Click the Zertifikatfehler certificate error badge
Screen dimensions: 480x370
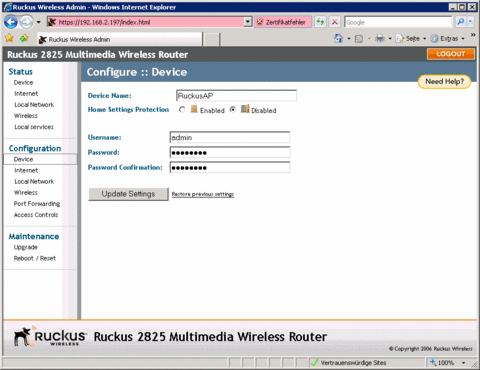coord(283,22)
